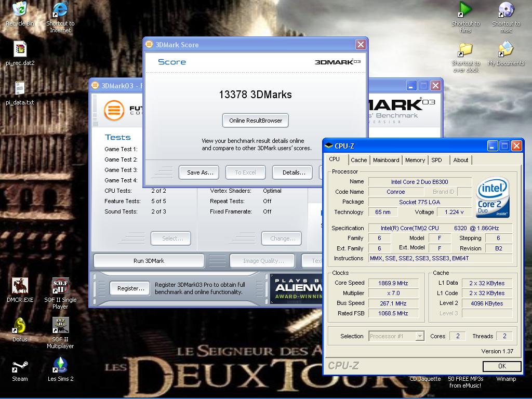Click the CPU-Z title bar chip icon
This screenshot has width=532, height=399.
tap(328, 146)
